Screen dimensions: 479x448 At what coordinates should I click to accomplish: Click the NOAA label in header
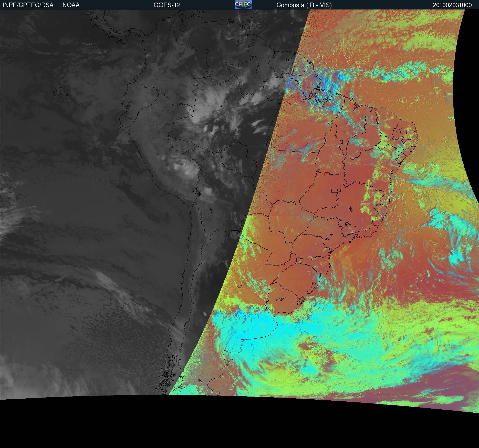point(71,5)
